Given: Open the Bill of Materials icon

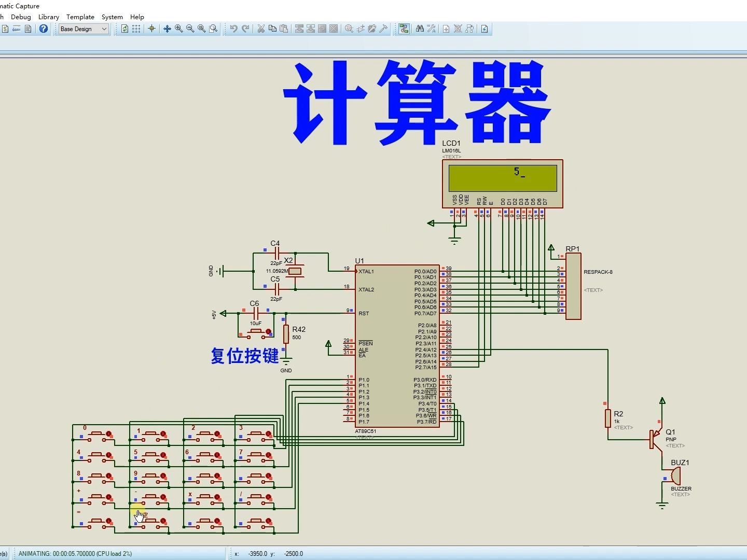Looking at the screenshot, I should point(5,29).
